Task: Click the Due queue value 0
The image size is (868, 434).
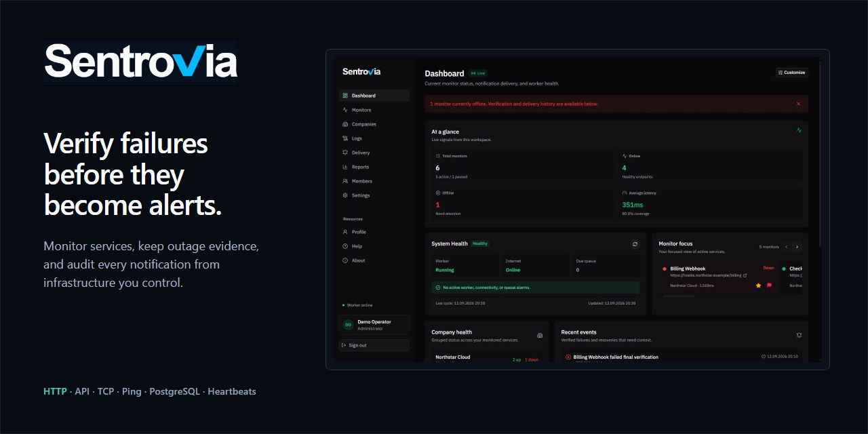Action: [x=578, y=270]
